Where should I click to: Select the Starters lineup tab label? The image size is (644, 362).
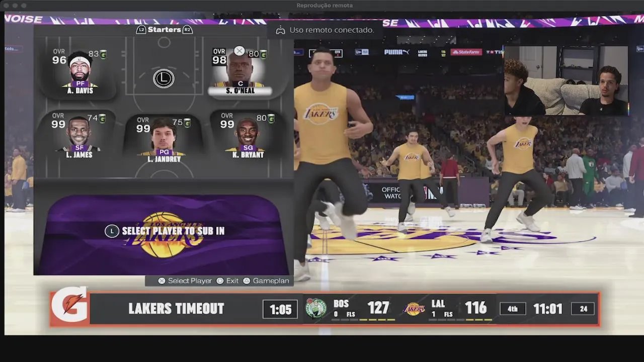[165, 30]
